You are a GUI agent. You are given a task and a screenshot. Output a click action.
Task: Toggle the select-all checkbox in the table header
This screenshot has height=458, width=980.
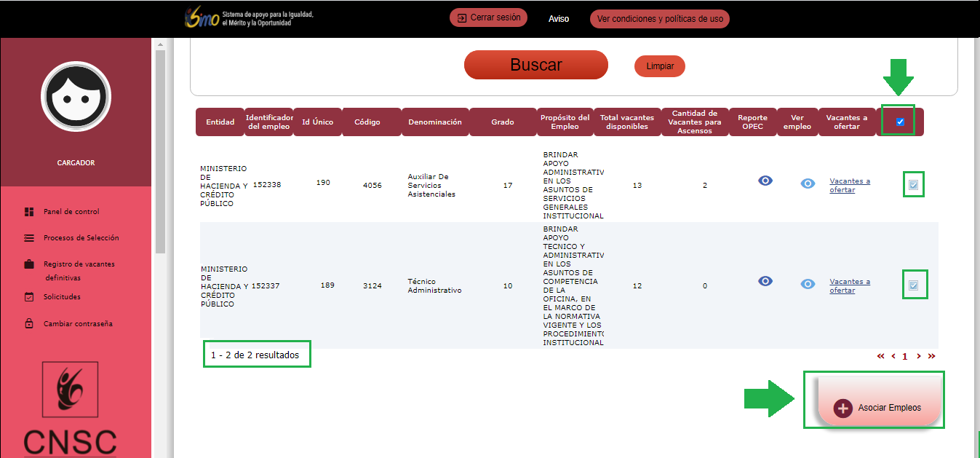pos(900,122)
